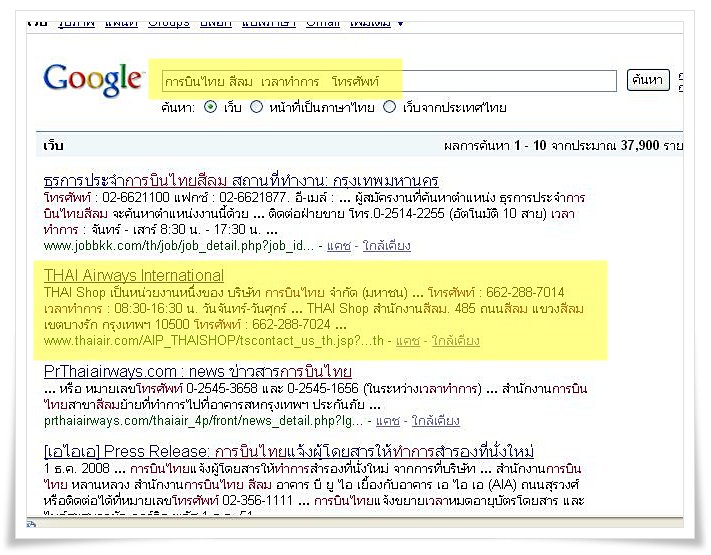Open the [เอไอเอ] Press Release result title
Image resolution: width=711 pixels, height=555 pixels.
(289, 451)
